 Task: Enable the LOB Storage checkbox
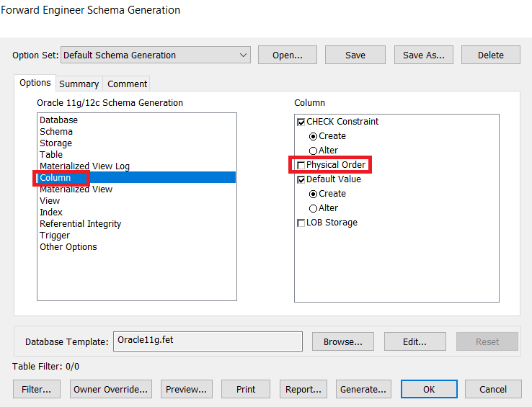coord(301,223)
